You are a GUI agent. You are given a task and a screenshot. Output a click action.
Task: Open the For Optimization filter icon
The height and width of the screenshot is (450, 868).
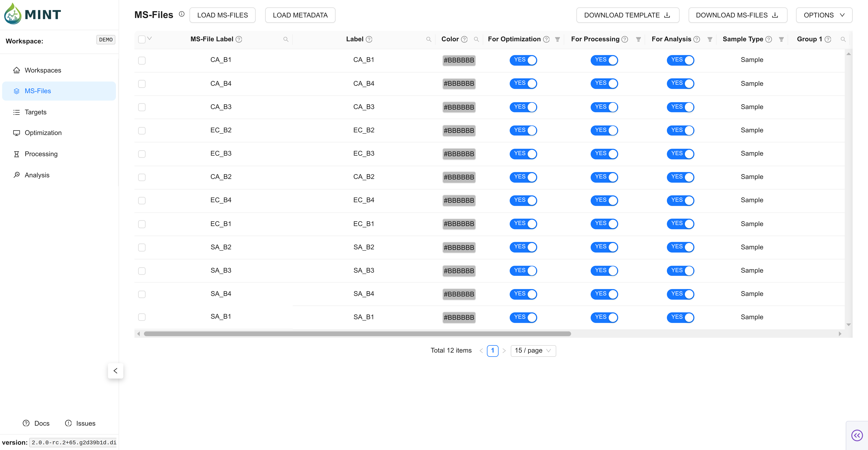click(x=557, y=39)
